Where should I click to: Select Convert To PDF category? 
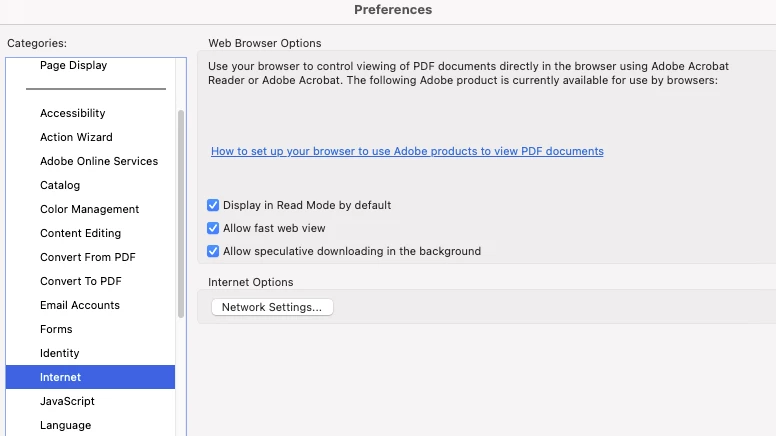click(x=80, y=281)
